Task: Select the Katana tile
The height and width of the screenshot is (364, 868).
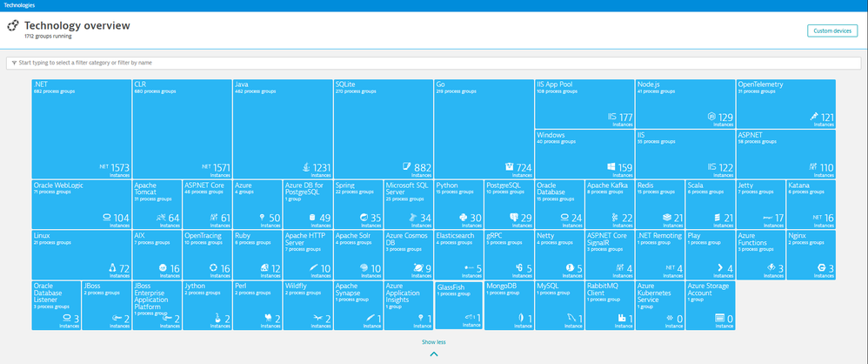Action: point(811,205)
